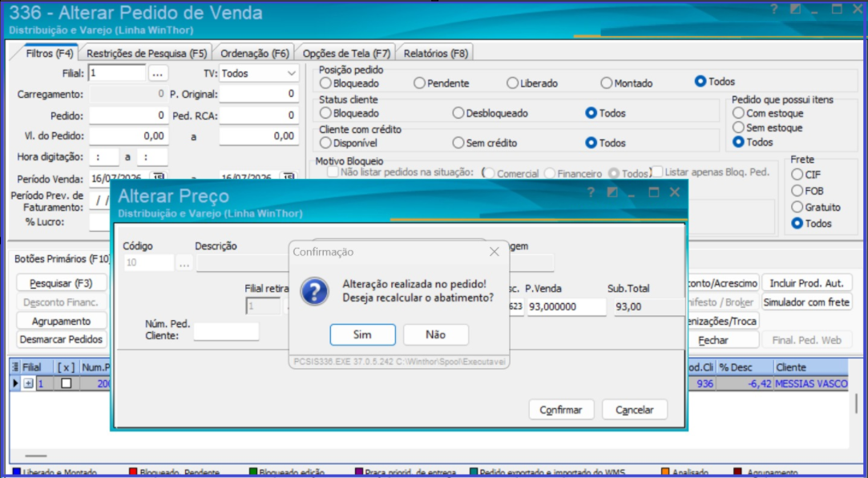Toggle the order row selection checkbox
This screenshot has height=478, width=868.
point(66,383)
